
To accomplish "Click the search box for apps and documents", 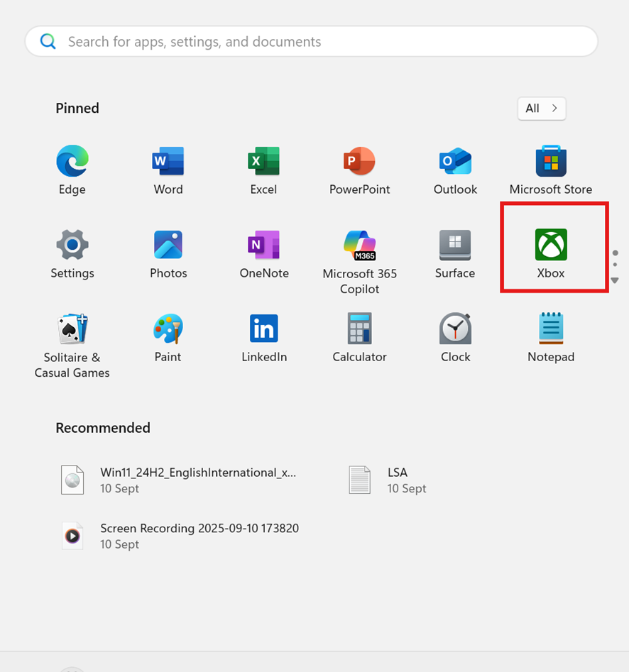I will tap(311, 42).
